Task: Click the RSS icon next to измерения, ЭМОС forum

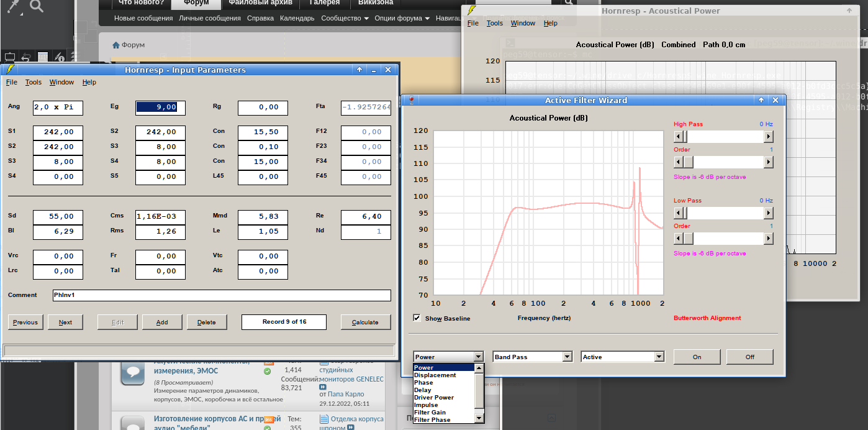Action: (x=269, y=362)
